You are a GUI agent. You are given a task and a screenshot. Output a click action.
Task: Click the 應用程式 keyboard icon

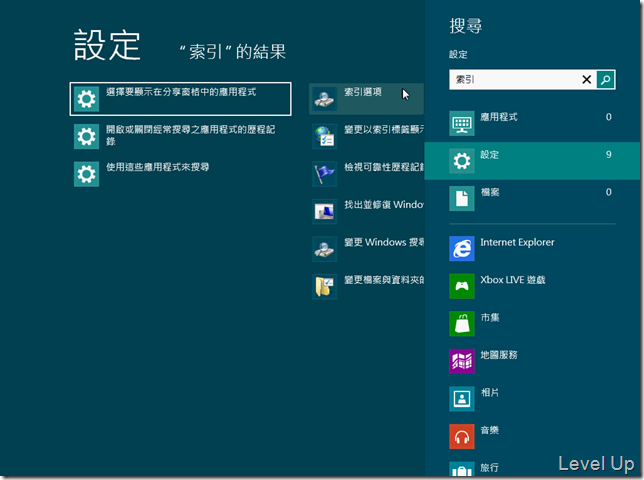462,123
